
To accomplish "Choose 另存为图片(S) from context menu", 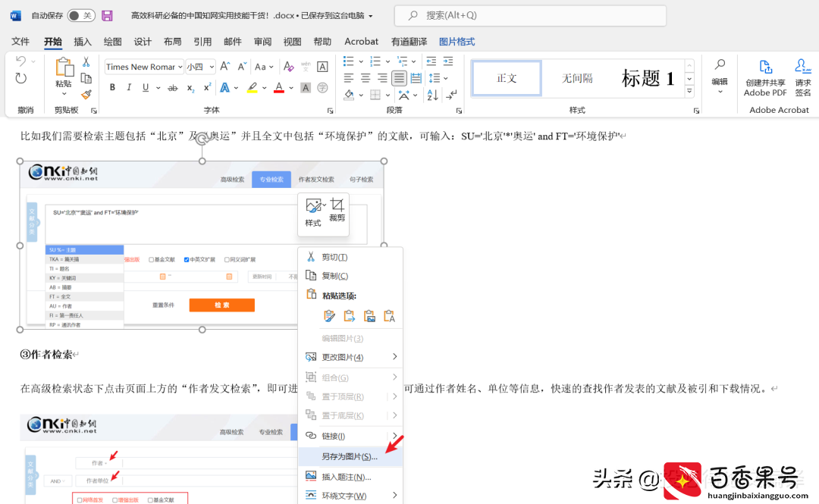I will [x=350, y=456].
